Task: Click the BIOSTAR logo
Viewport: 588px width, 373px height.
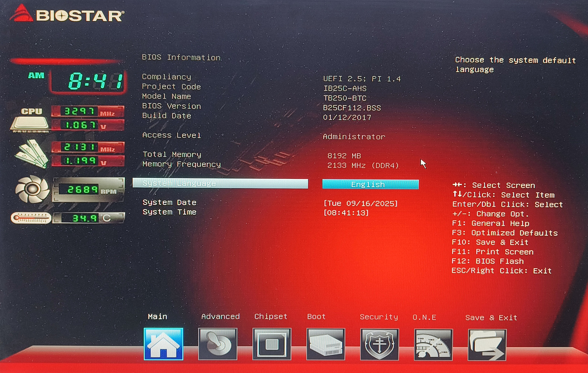Action: 67,14
